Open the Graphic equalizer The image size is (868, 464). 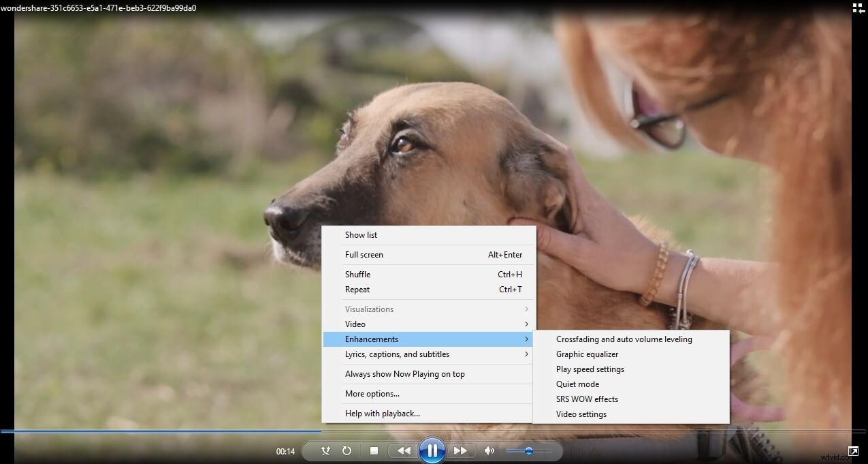tap(587, 354)
